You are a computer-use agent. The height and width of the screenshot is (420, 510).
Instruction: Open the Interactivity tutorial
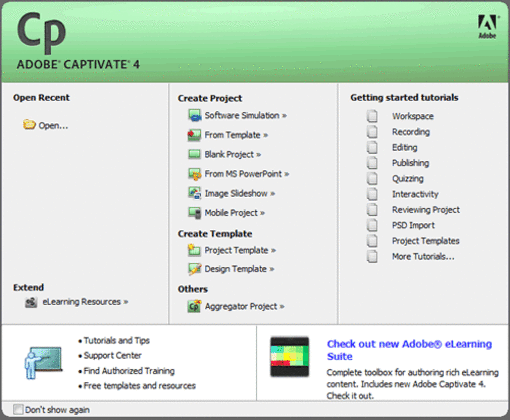[415, 194]
